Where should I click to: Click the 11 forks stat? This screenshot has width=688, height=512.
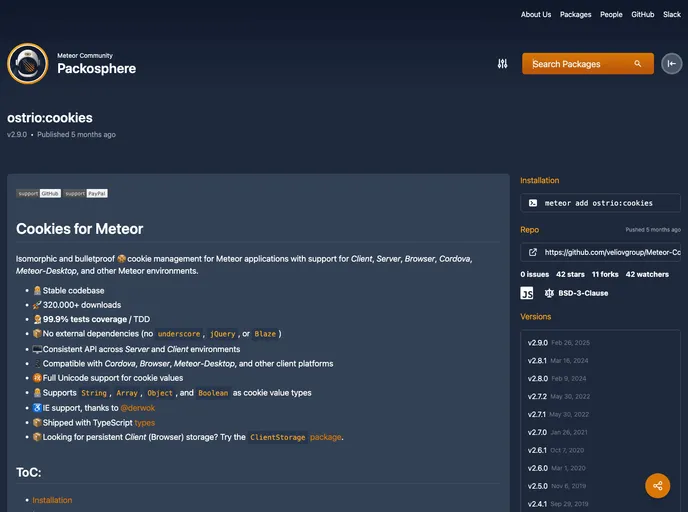pyautogui.click(x=605, y=274)
